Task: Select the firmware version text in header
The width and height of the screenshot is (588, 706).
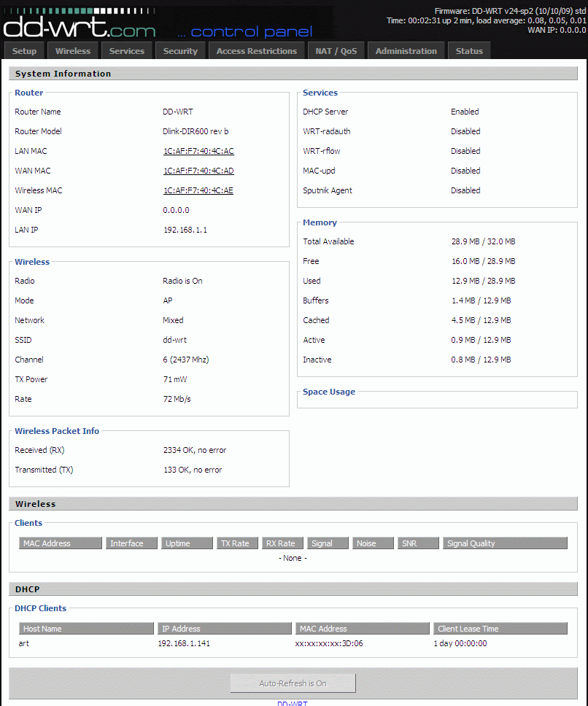Action: 510,11
